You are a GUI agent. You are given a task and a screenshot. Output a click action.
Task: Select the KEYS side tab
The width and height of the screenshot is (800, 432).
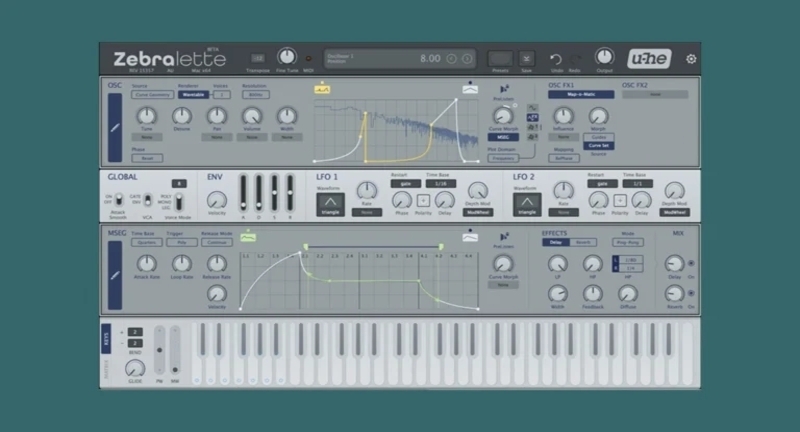point(106,339)
